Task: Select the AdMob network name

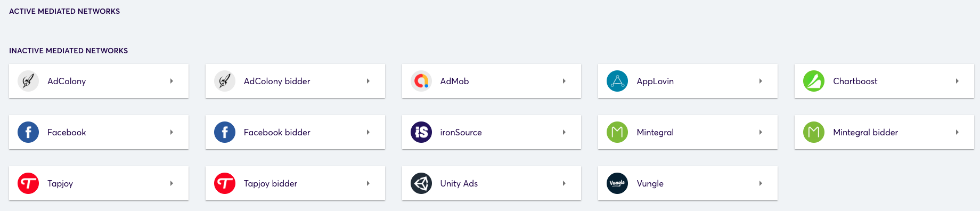Action: pyautogui.click(x=454, y=81)
